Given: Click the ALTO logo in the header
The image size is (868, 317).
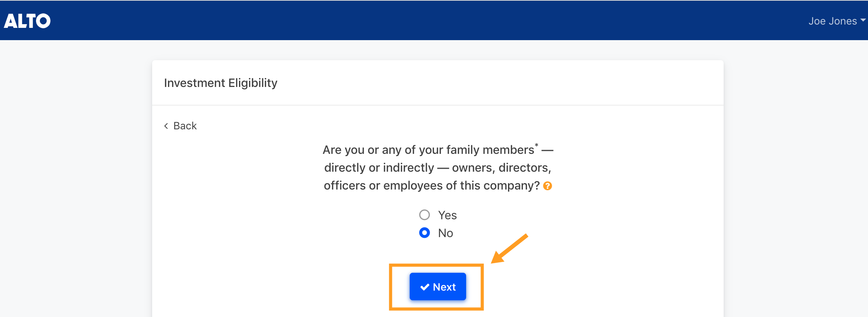Looking at the screenshot, I should click(x=27, y=21).
